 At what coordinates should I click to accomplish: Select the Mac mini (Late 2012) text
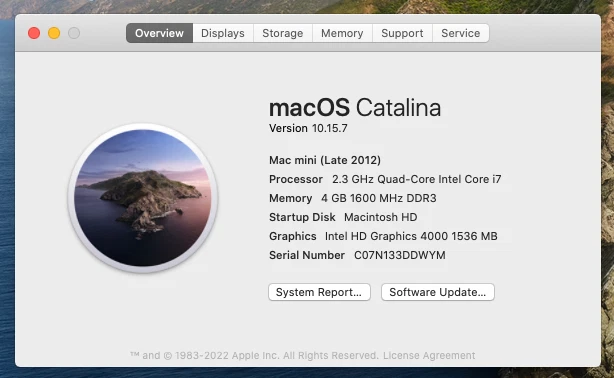pos(325,160)
